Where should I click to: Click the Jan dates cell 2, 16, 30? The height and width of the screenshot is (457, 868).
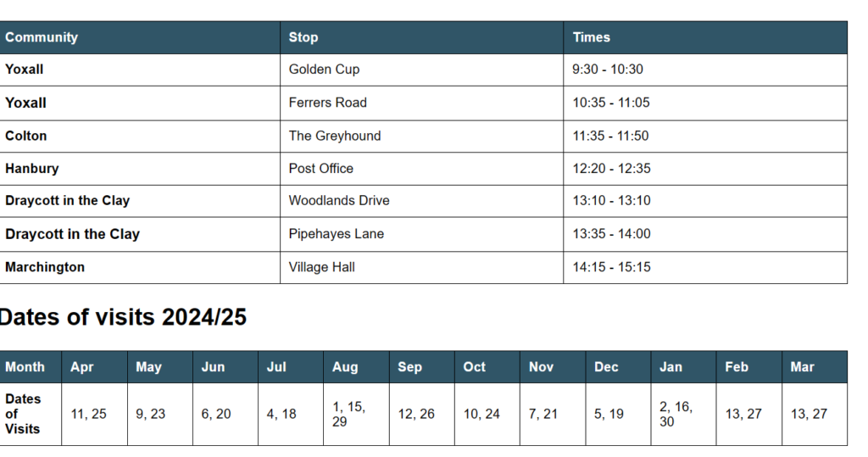pyautogui.click(x=684, y=415)
